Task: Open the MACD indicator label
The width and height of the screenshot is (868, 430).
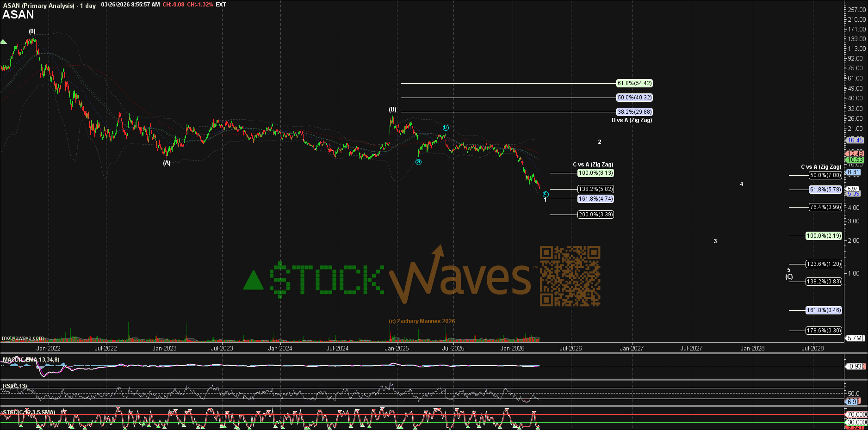Action: 31,360
